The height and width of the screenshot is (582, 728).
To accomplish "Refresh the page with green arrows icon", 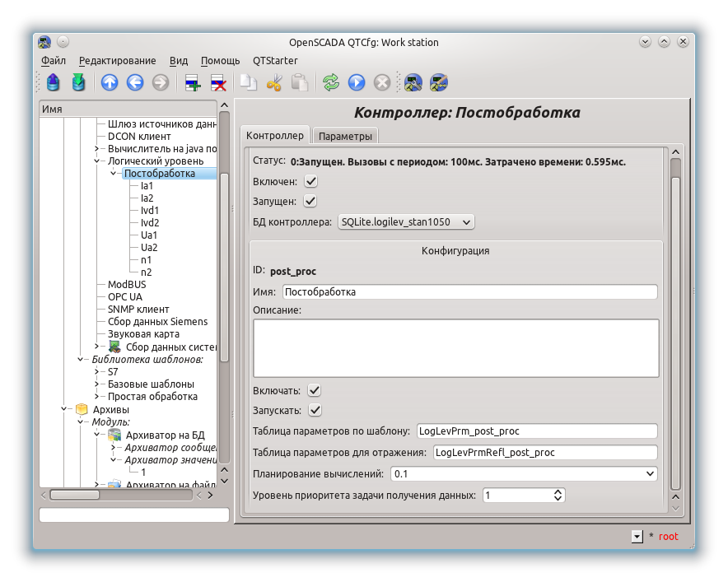I will (331, 82).
